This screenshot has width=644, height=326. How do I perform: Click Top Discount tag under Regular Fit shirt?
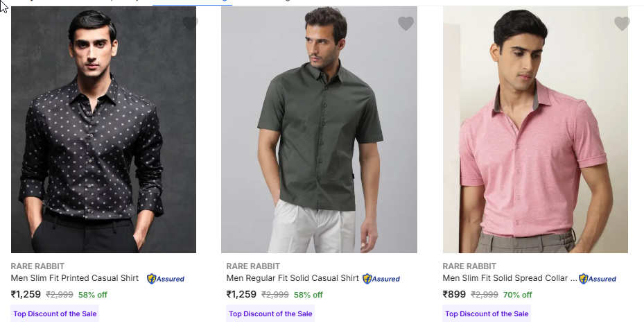[270, 314]
